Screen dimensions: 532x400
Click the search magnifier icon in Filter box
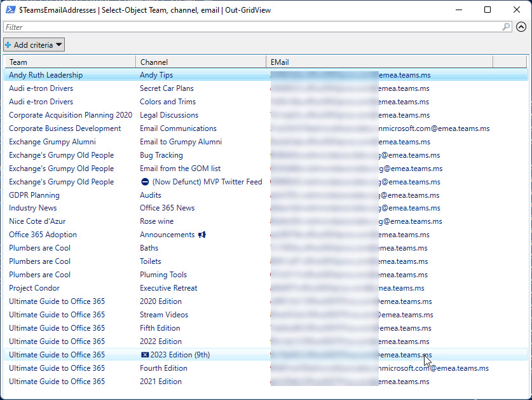tap(506, 27)
